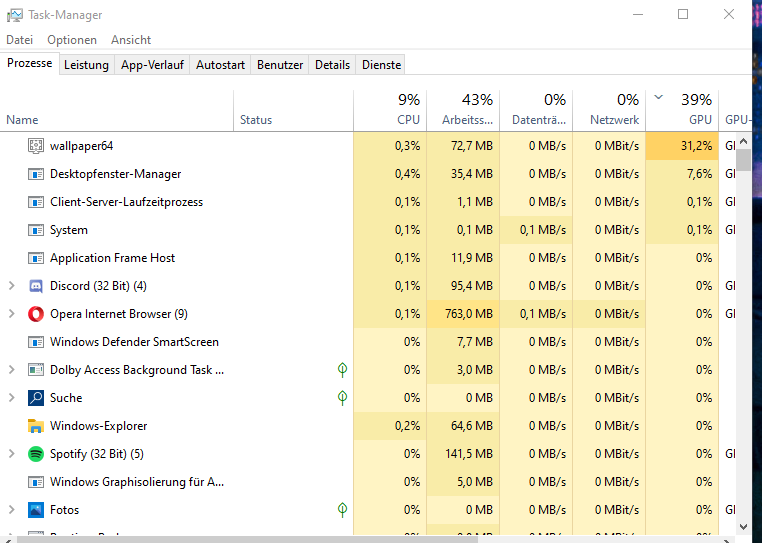Click the System process icon
This screenshot has height=543, width=762.
[35, 230]
